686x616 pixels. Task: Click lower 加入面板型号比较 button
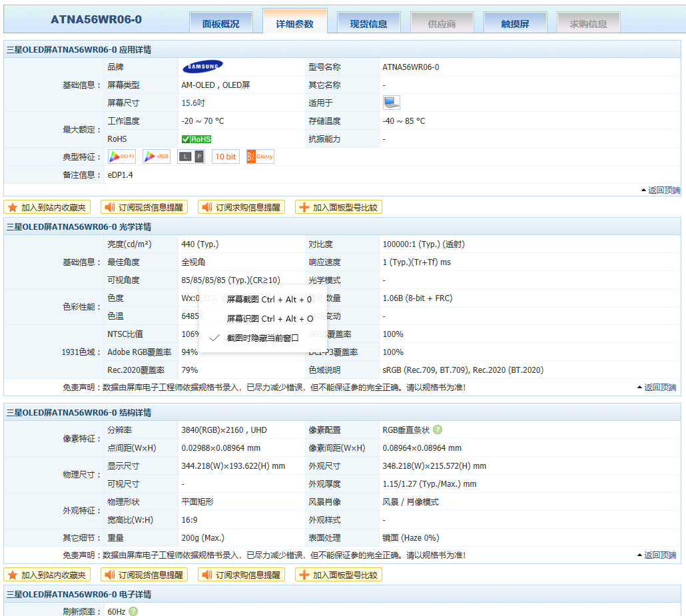pyautogui.click(x=338, y=575)
